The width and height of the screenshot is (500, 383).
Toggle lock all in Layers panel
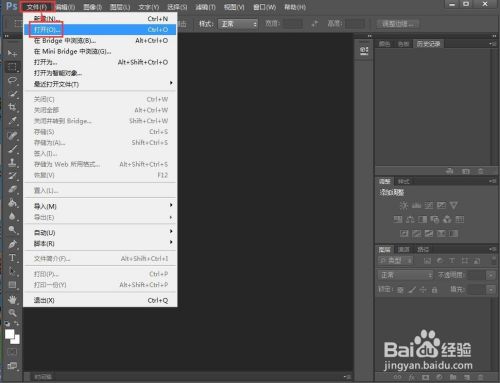tap(434, 290)
